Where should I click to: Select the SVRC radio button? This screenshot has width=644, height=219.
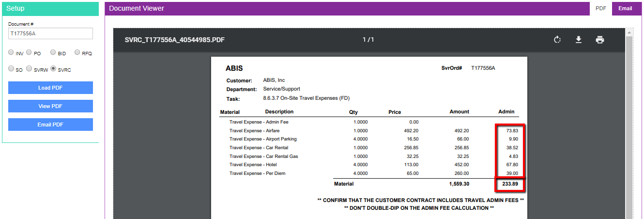tap(53, 69)
